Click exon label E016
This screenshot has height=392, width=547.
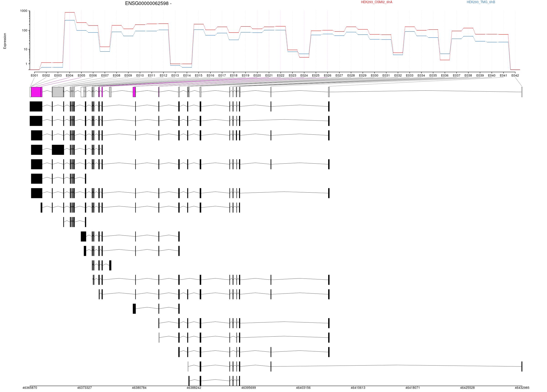[210, 75]
